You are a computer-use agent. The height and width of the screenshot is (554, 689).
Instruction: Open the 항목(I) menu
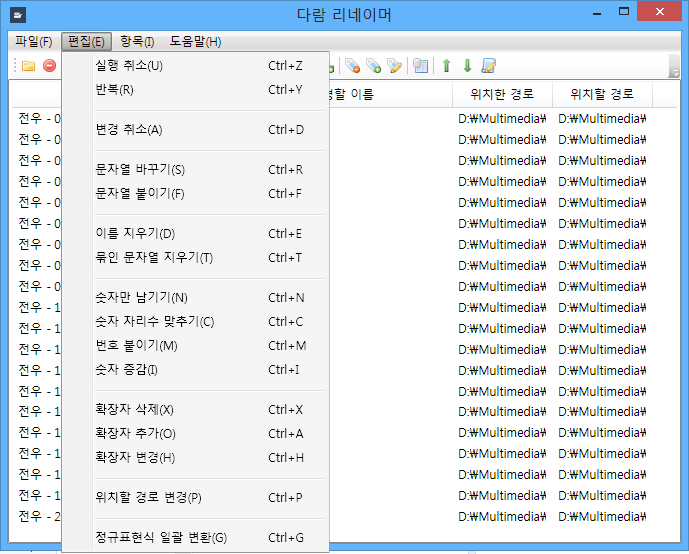[x=137, y=41]
